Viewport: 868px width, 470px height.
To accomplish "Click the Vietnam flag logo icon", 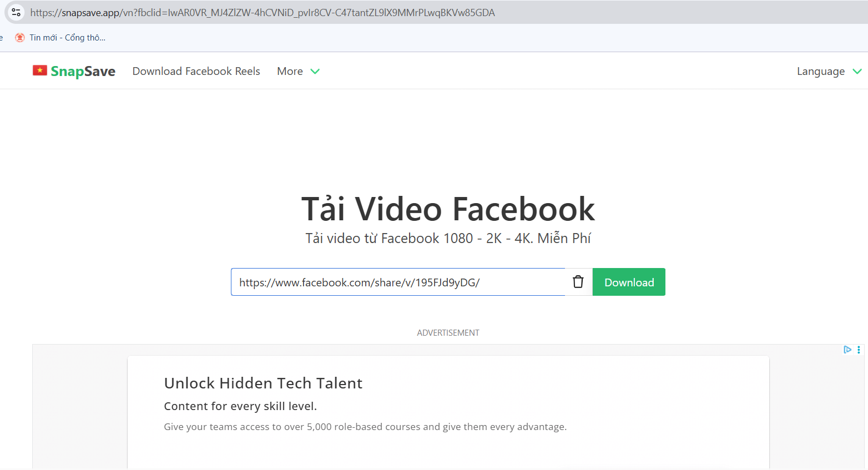I will pyautogui.click(x=40, y=70).
